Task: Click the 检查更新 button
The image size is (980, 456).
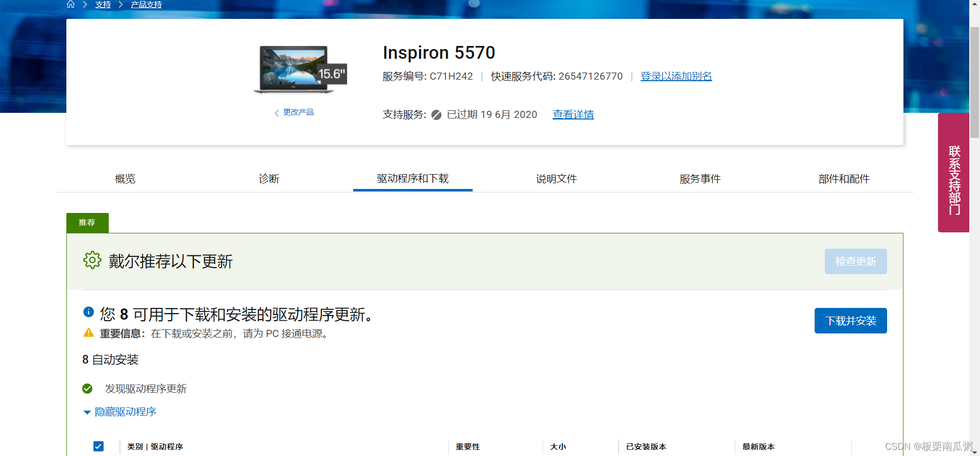Action: coord(855,261)
